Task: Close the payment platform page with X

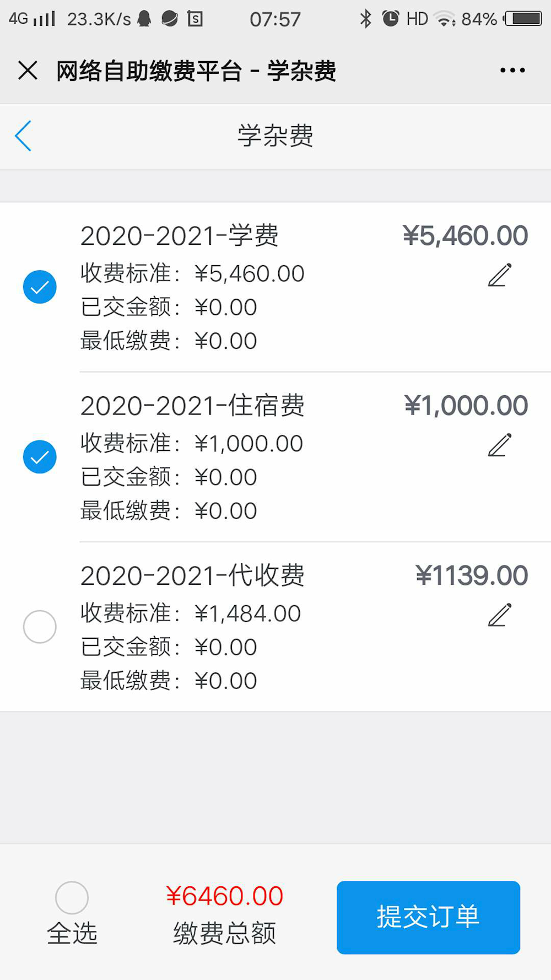Action: [x=28, y=71]
